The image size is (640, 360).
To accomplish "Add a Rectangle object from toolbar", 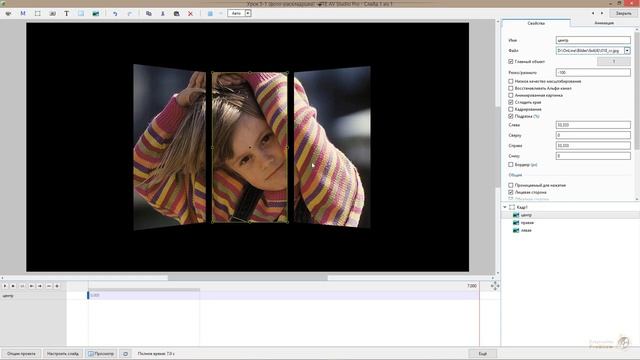I will point(81,13).
